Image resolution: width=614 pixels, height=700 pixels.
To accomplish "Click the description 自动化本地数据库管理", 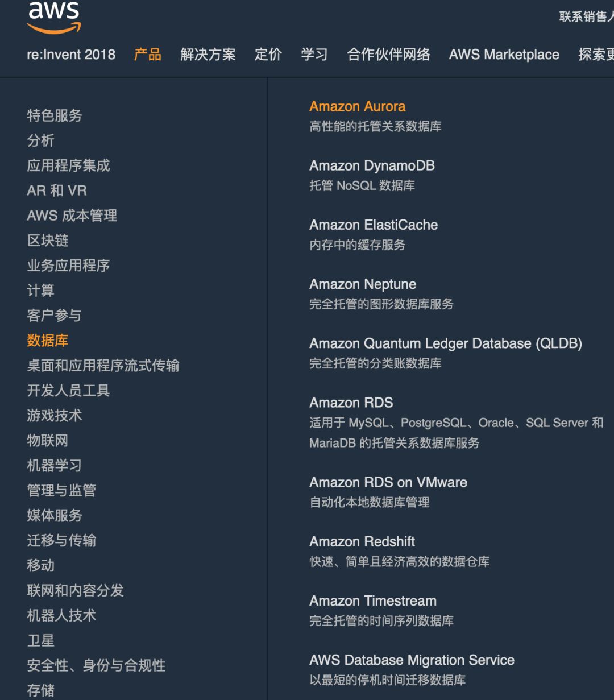I will (370, 502).
